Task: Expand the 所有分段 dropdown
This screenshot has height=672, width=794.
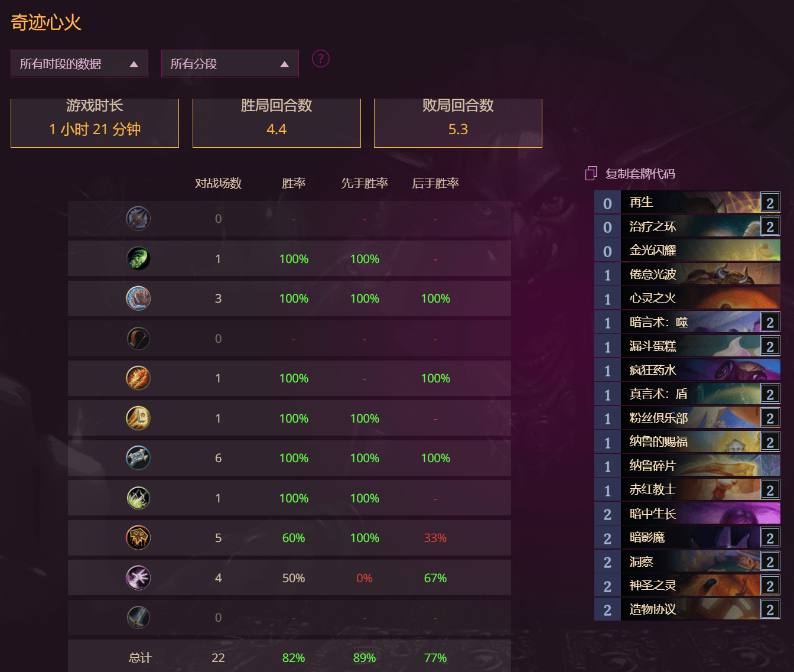Action: pos(230,63)
